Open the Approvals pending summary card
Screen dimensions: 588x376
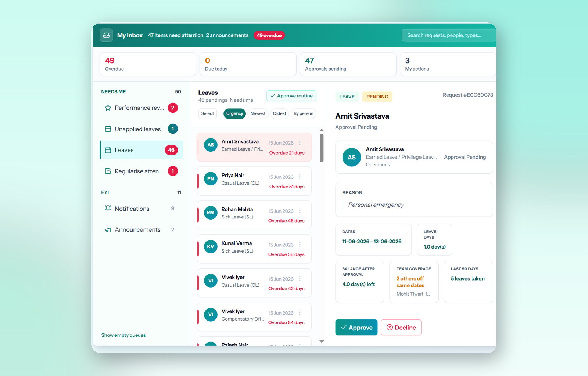tap(348, 64)
